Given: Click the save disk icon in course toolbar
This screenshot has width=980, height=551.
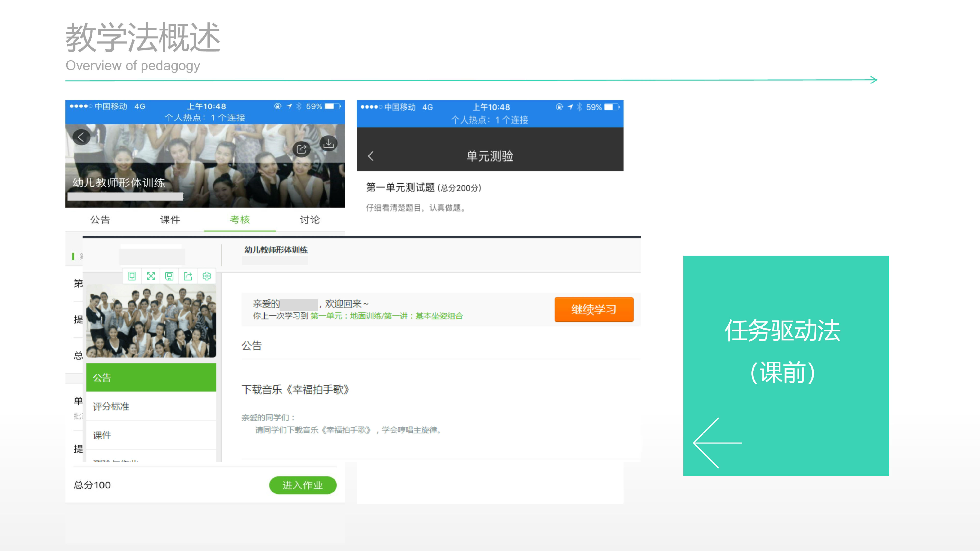Looking at the screenshot, I should click(169, 276).
